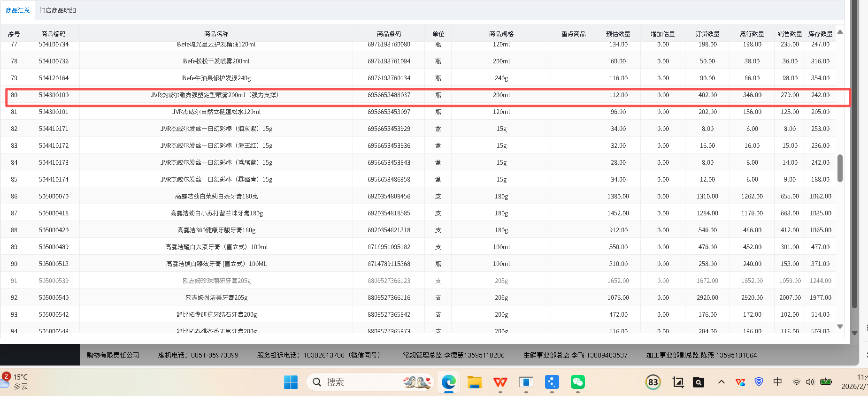Expand the hidden system tray icons chevron

[x=722, y=382]
